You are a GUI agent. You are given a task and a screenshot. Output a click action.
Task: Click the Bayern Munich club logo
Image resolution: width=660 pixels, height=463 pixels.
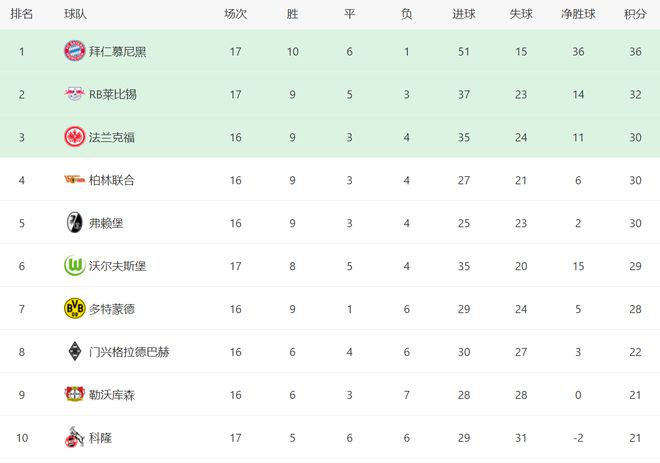pos(75,51)
